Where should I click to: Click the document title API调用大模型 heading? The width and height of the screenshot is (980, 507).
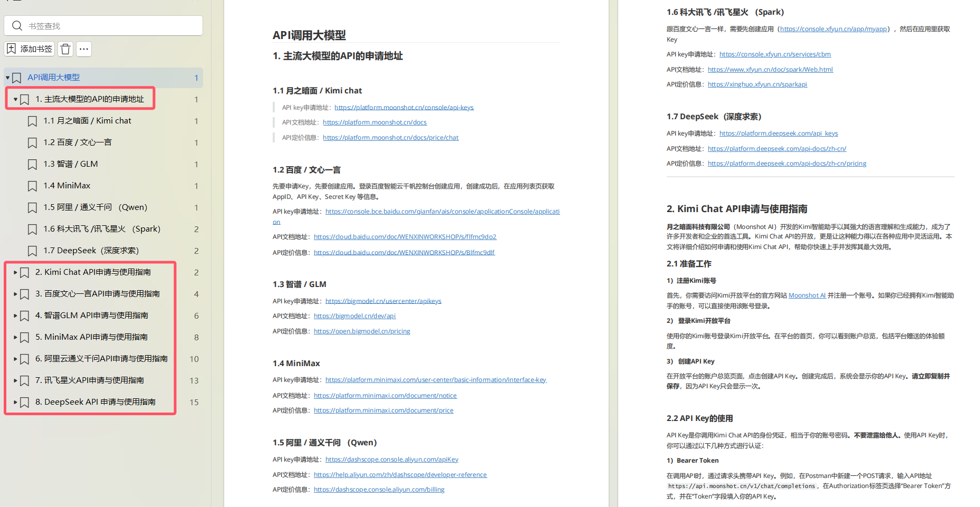click(309, 35)
